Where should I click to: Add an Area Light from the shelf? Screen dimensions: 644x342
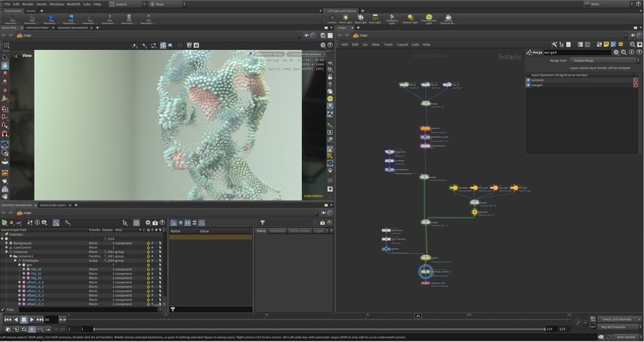pyautogui.click(x=376, y=19)
